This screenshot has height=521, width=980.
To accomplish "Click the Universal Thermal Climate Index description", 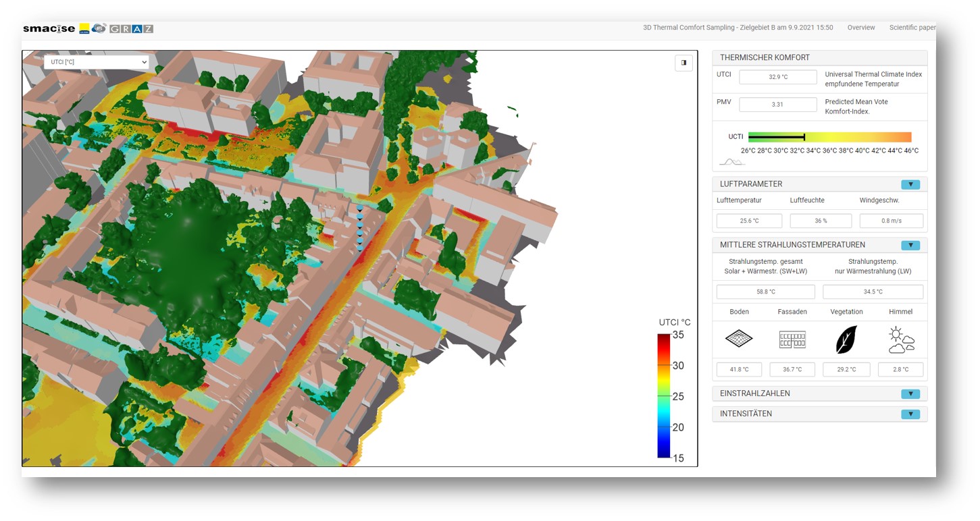I will click(873, 79).
